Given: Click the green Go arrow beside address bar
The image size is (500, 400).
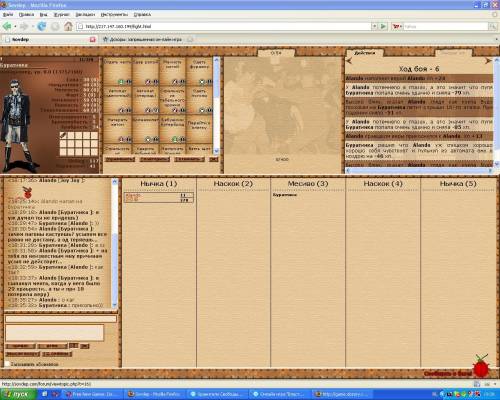Looking at the screenshot, I should click(x=384, y=26).
